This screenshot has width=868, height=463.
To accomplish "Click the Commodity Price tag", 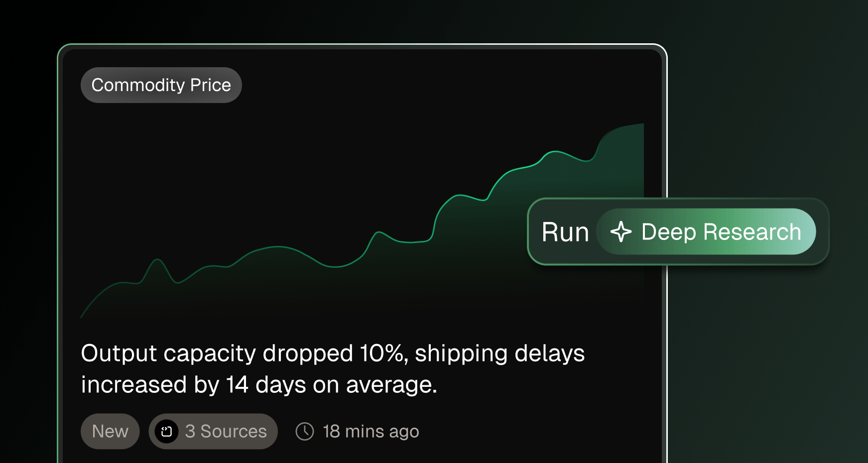I will (x=161, y=85).
